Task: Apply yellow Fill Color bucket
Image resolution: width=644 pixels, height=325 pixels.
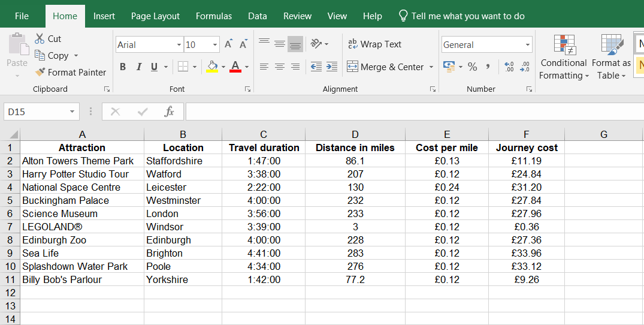Action: point(212,66)
